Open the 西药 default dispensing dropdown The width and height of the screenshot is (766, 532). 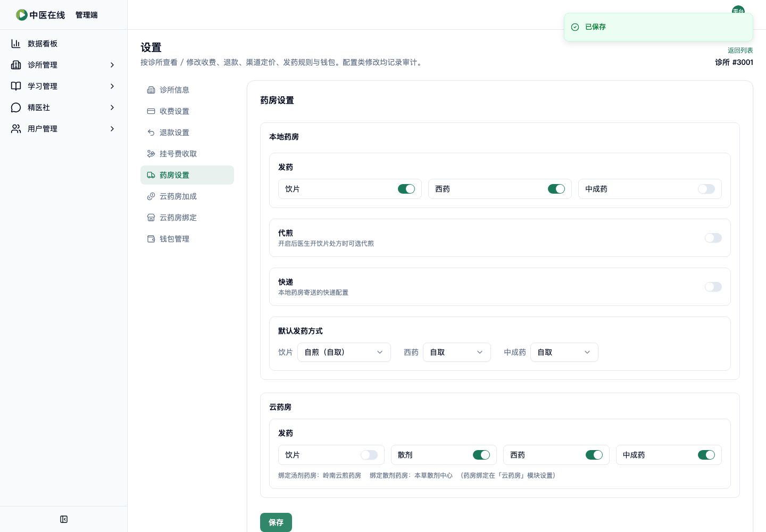pos(457,352)
